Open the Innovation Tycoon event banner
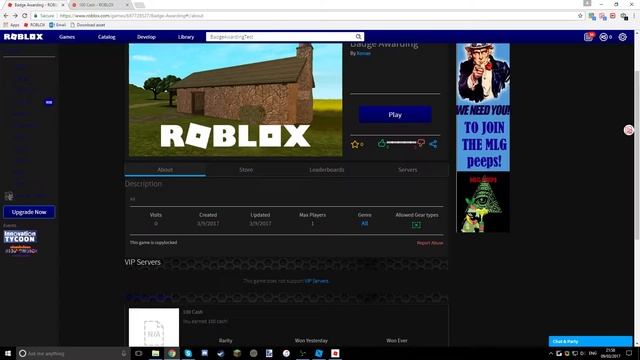Image resolution: width=640 pixels, height=360 pixels. click(20, 237)
